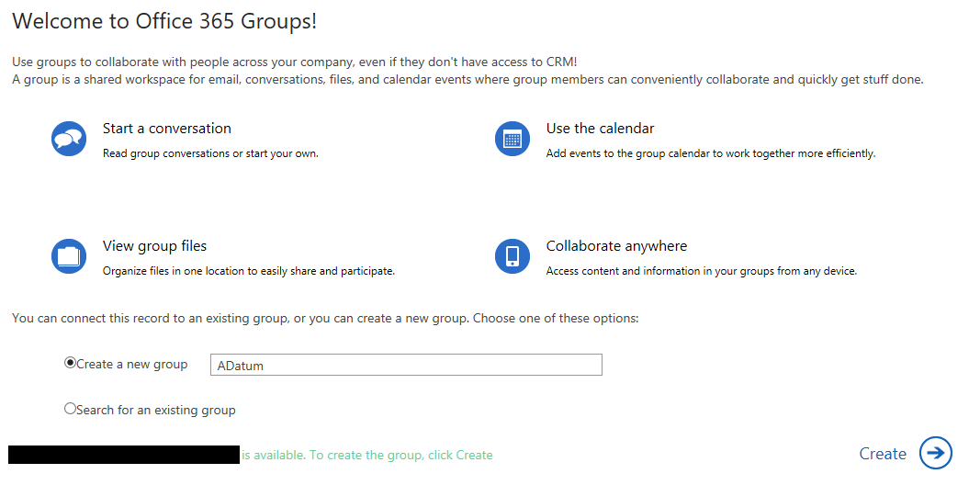Click the View group files heading
Screen dimensions: 980x485
coord(154,245)
